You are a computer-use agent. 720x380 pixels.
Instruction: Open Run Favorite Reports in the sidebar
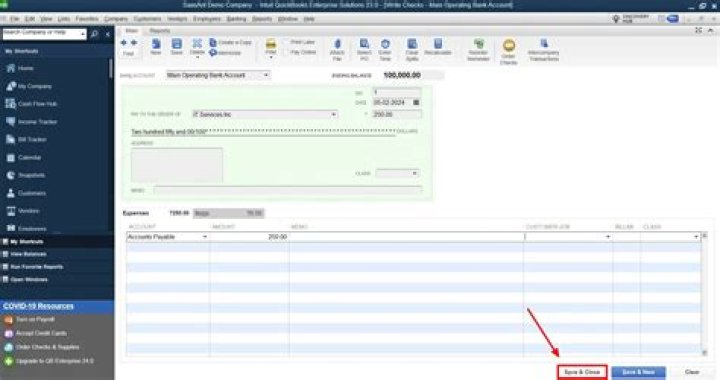[36, 267]
